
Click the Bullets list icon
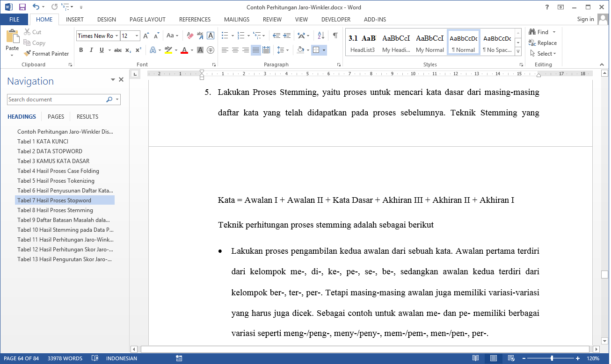pyautogui.click(x=225, y=36)
